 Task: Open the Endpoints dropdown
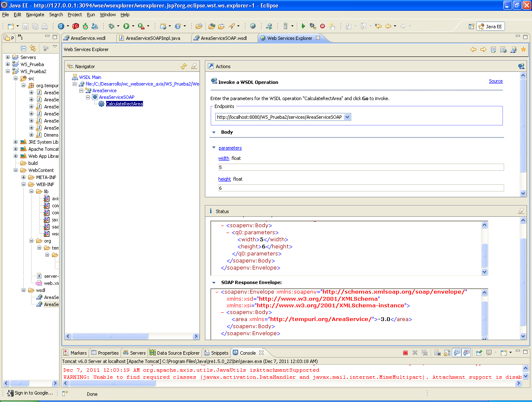click(x=347, y=117)
